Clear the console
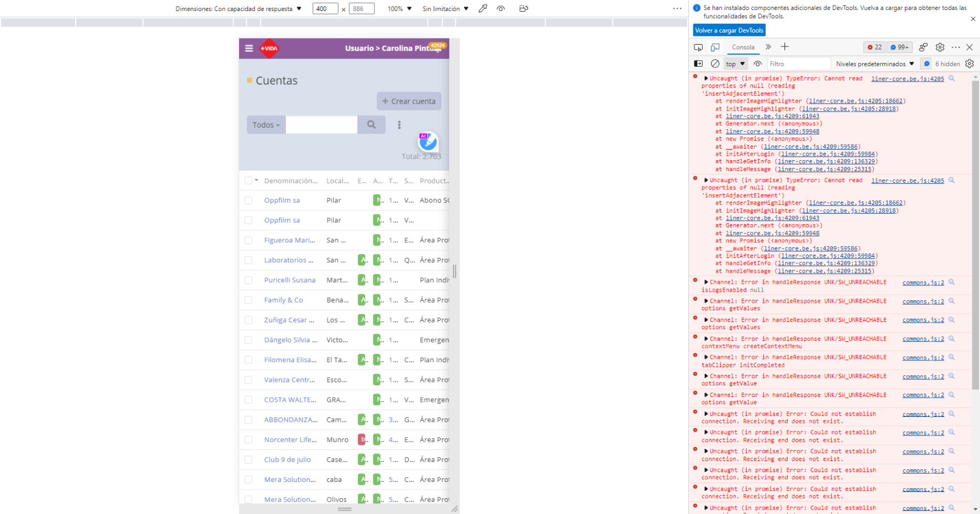This screenshot has height=514, width=980. pyautogui.click(x=715, y=64)
